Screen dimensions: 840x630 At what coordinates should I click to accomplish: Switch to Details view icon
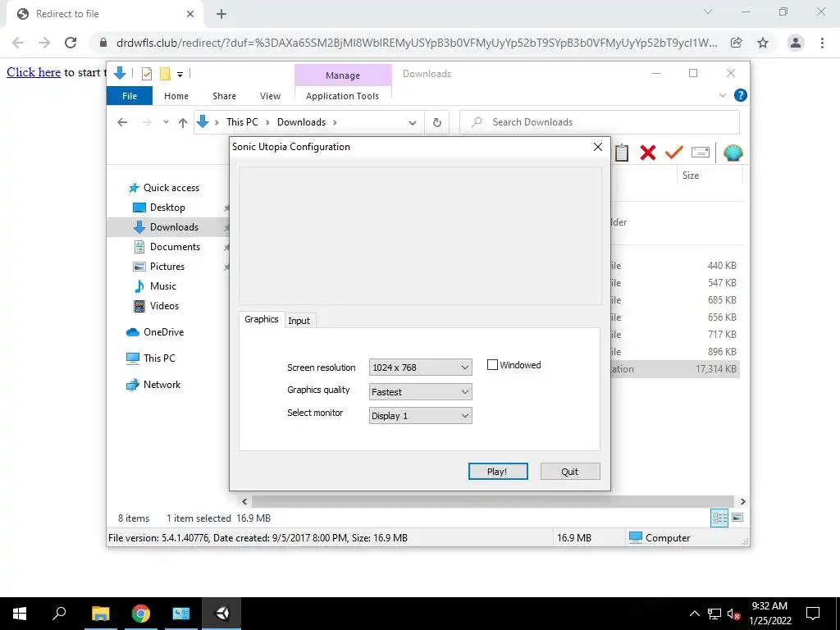pos(719,518)
